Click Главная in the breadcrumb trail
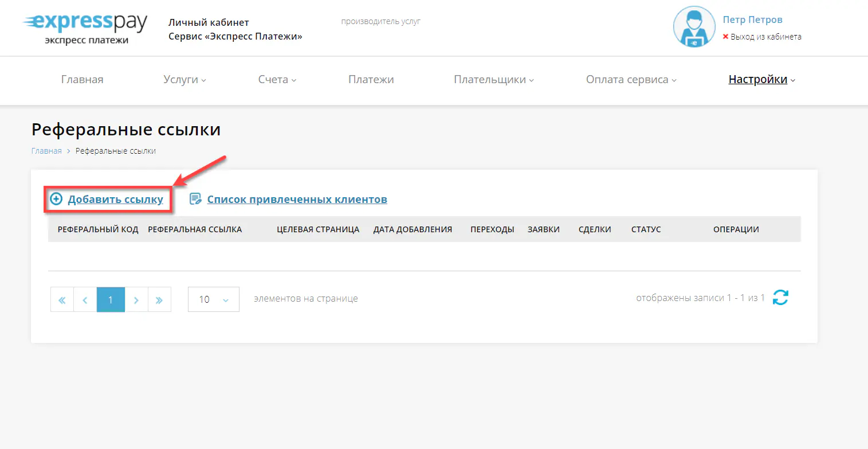This screenshot has height=449, width=868. (46, 150)
